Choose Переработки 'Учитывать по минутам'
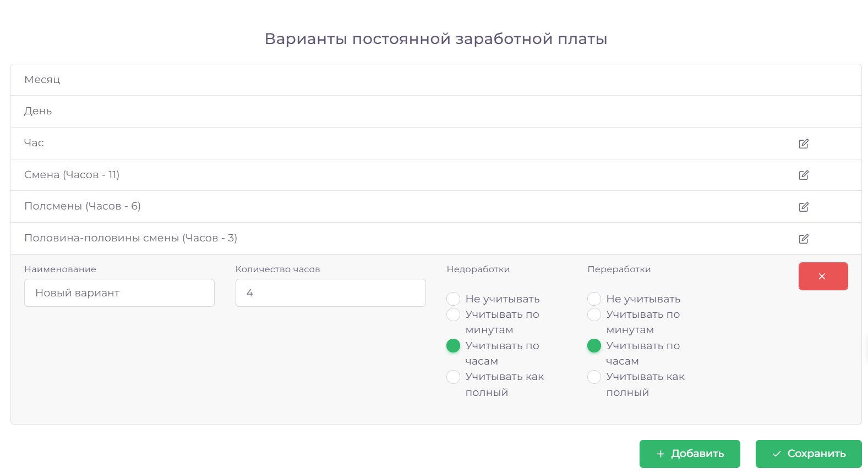Viewport: 868px width, 474px height. coord(594,315)
